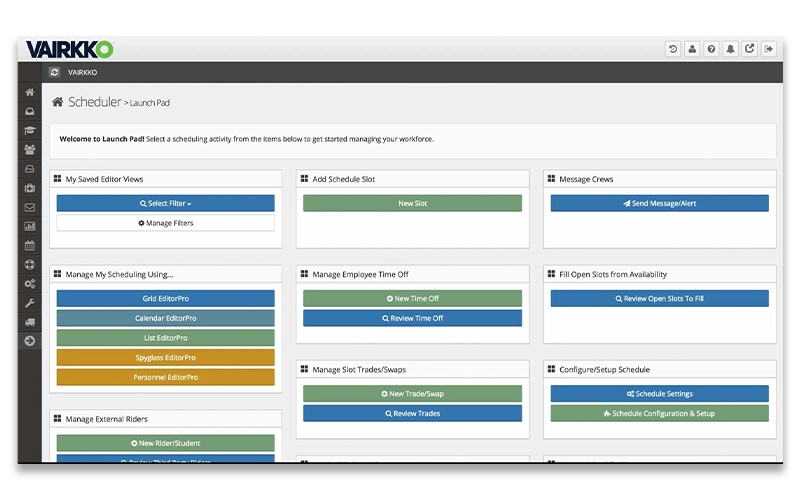Click the Configure/Setup Schedule panel header

click(x=660, y=369)
